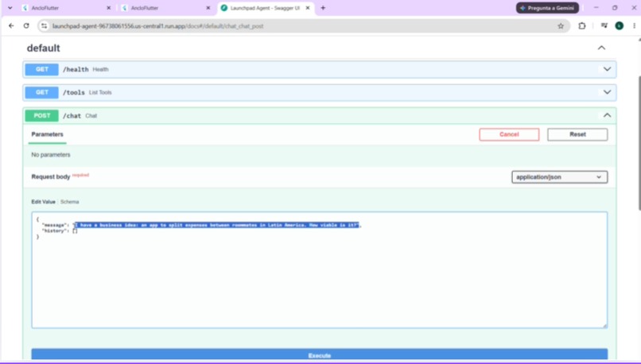641x364 pixels.
Task: Open the media control icon in the toolbar
Action: point(604,25)
